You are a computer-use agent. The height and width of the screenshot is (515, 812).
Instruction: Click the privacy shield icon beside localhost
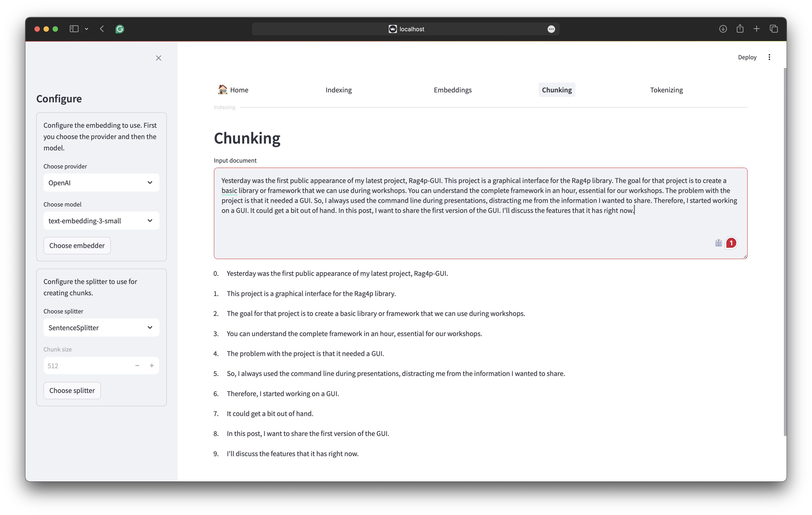[392, 29]
